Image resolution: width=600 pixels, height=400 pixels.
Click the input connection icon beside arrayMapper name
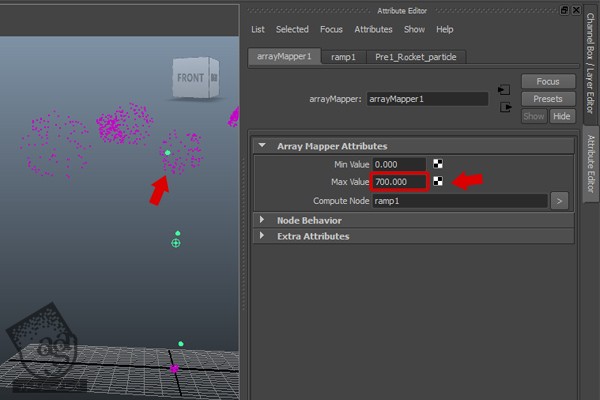(x=504, y=90)
